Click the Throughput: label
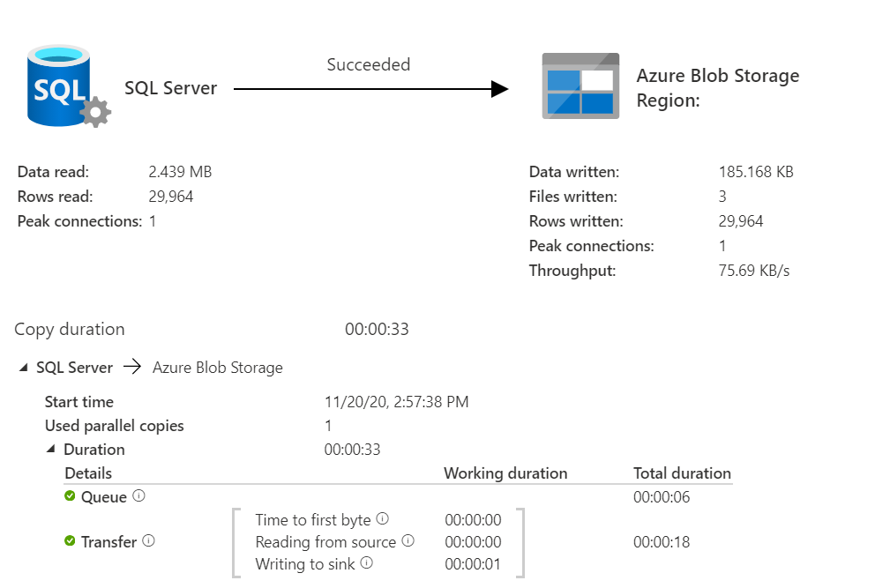Screen dimensions: 890x588 coord(572,271)
